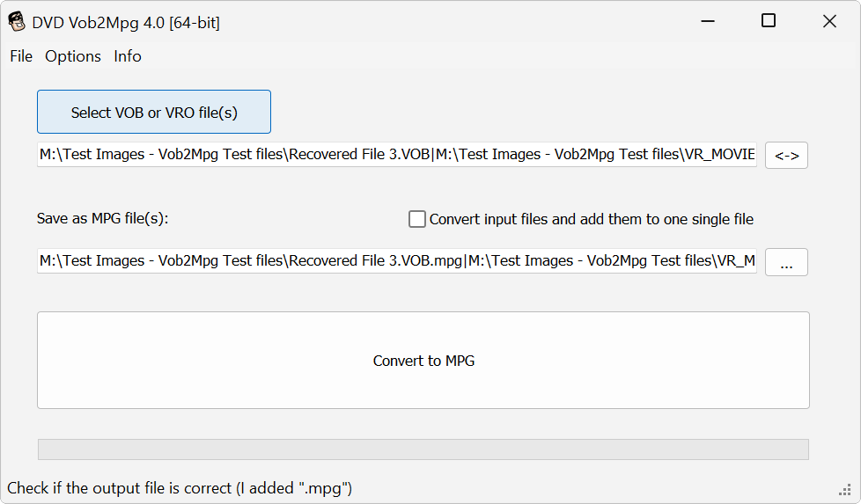The width and height of the screenshot is (861, 504).
Task: Maximize the DVD Vob2Mpg window
Action: click(769, 22)
